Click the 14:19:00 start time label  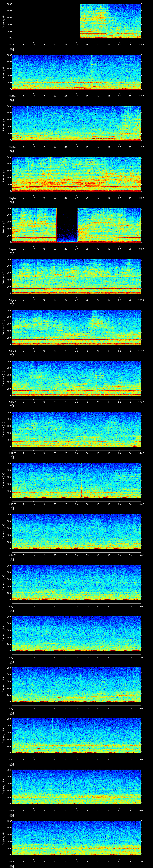[x=12, y=810]
